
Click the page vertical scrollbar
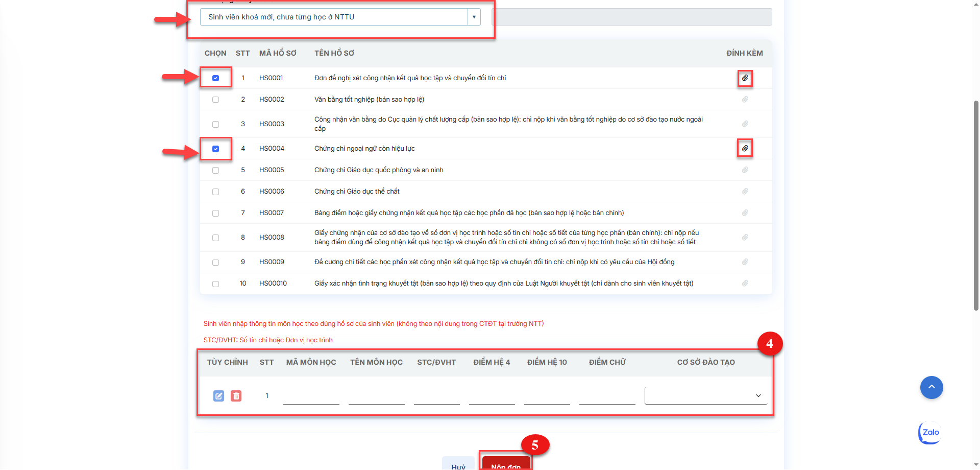pos(976,204)
